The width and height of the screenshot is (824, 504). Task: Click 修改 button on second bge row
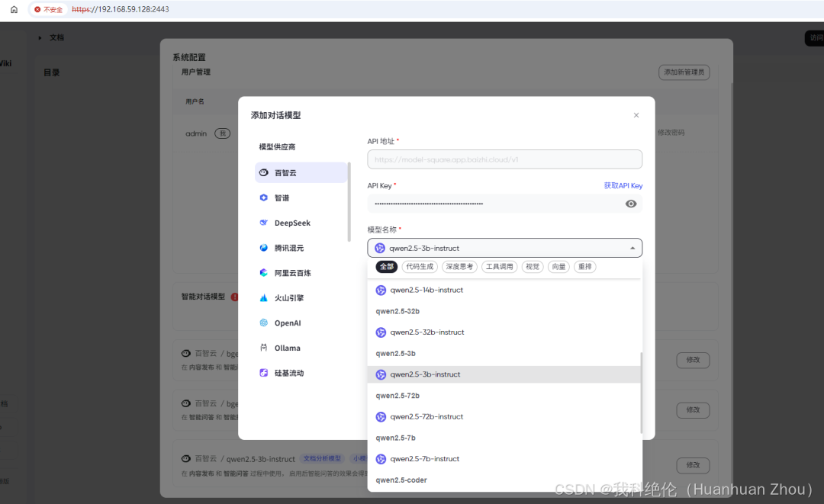693,409
